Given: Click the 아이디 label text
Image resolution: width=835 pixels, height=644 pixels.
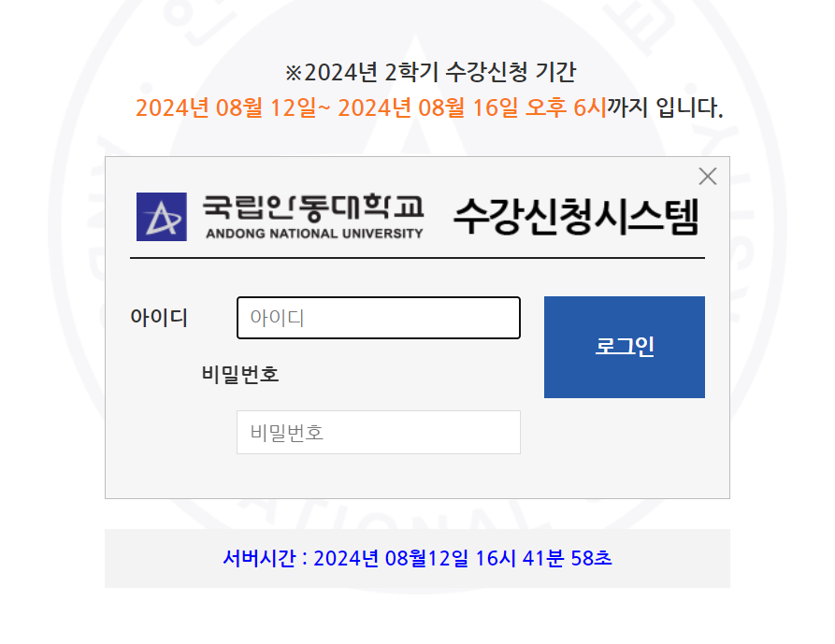Looking at the screenshot, I should point(159,318).
